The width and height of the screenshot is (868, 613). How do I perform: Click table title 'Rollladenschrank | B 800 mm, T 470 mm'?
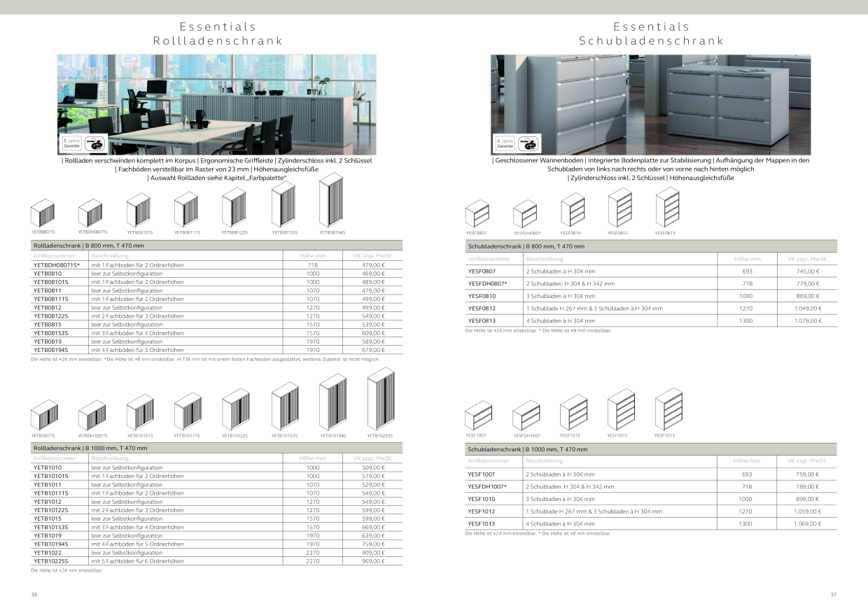point(89,246)
